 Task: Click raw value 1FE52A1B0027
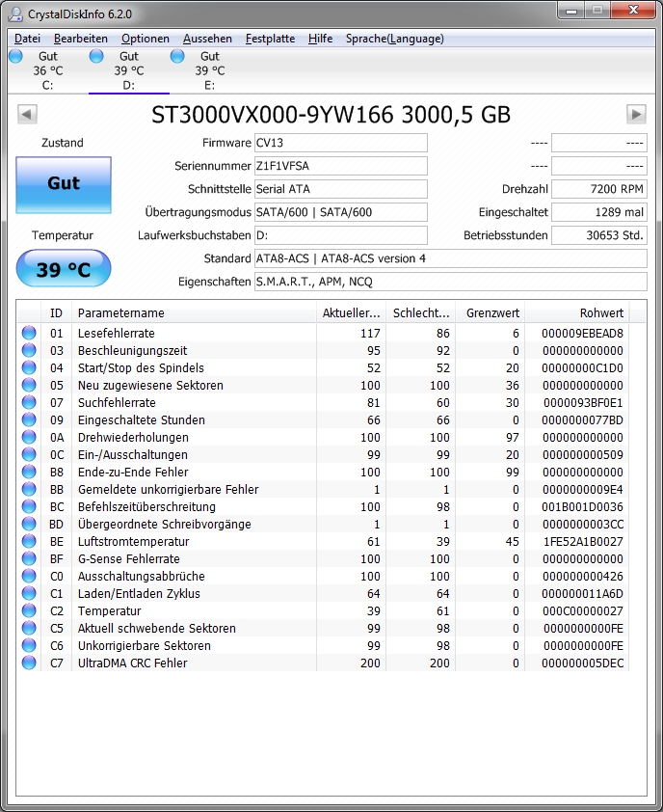click(583, 541)
